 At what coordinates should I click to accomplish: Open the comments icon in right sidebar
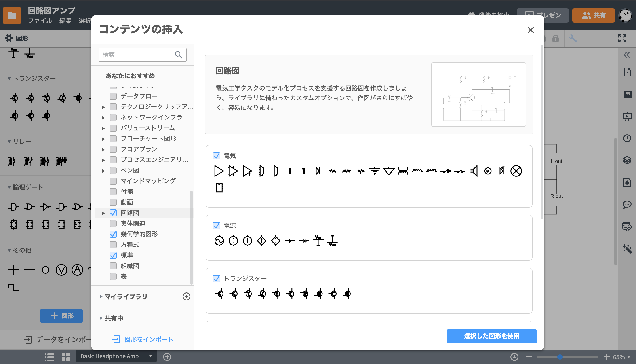click(627, 205)
